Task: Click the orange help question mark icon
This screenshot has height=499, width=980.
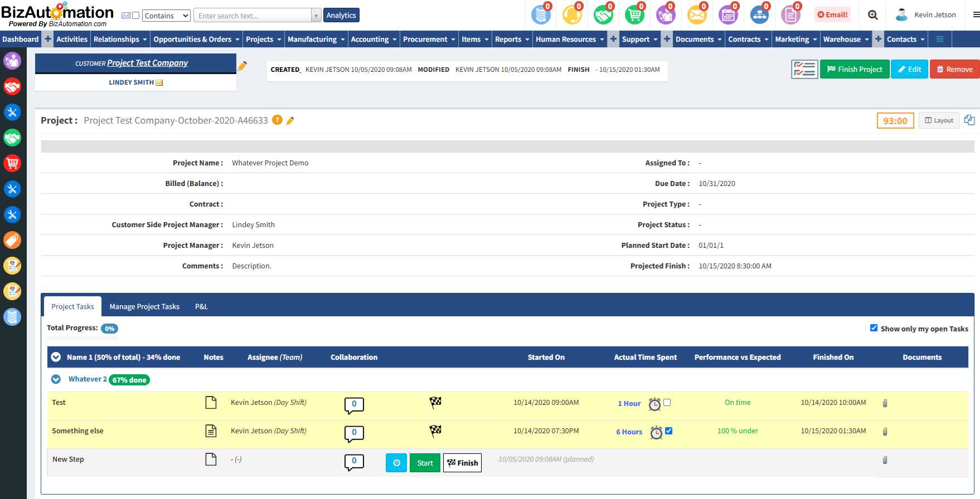Action: pos(277,120)
